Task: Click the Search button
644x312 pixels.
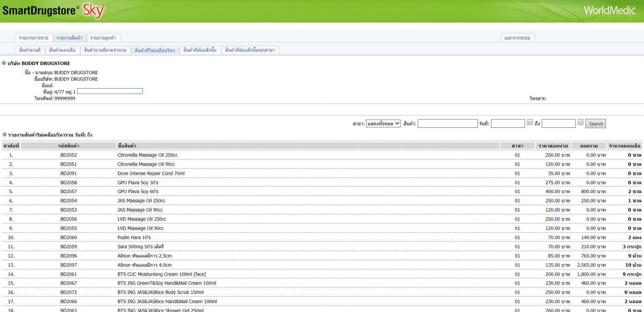Action: [596, 124]
